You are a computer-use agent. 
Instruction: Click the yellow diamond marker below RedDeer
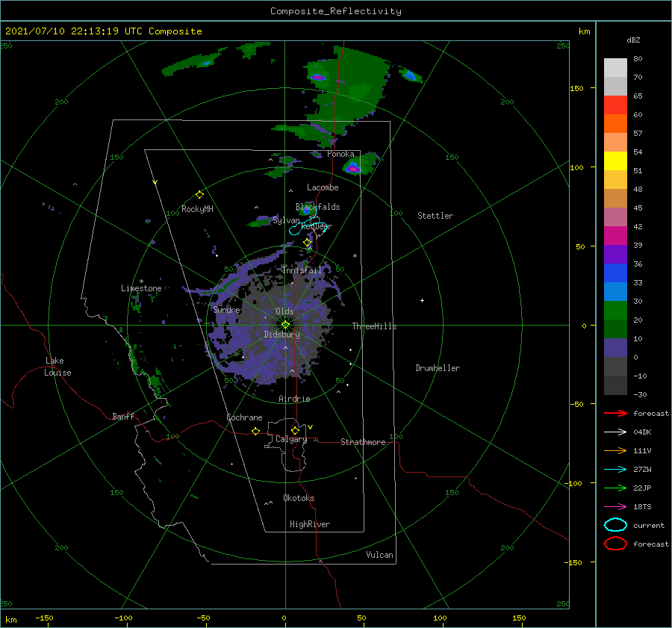308,243
